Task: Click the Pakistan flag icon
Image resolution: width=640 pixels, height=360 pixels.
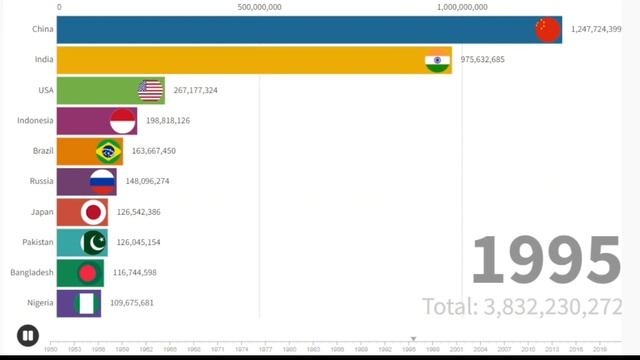Action: click(93, 242)
